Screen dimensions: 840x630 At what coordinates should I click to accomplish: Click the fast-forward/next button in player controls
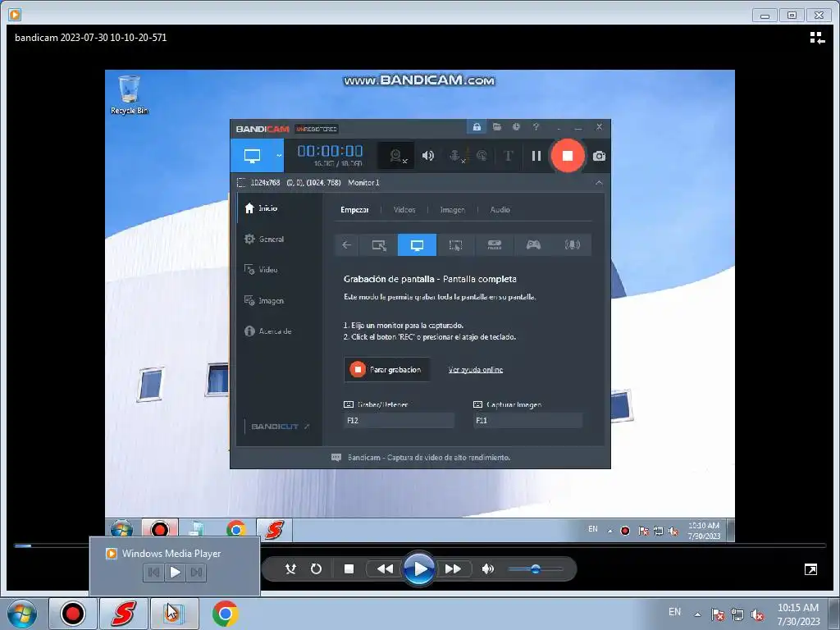point(453,569)
